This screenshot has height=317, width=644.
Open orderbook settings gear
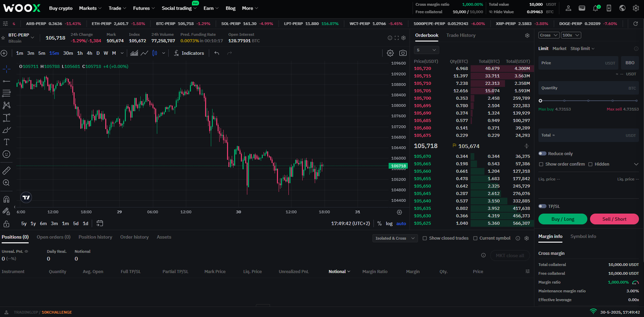tap(527, 35)
